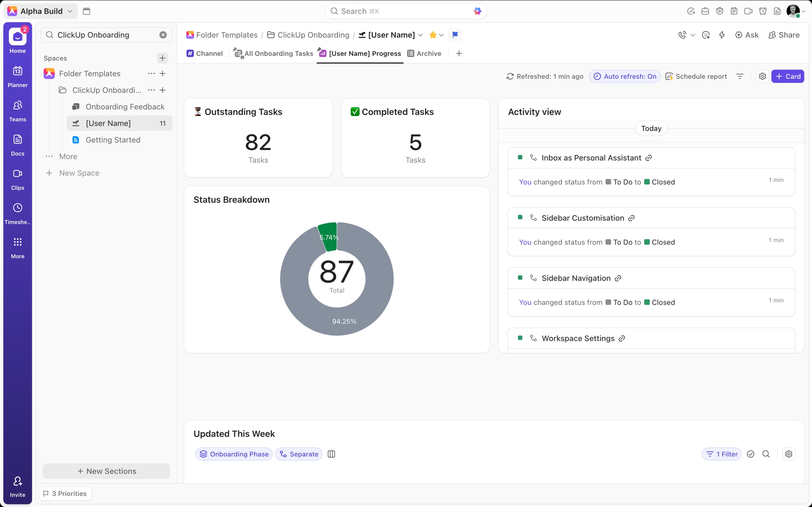Toggle the Separate subtasks option
The width and height of the screenshot is (812, 507).
299,454
